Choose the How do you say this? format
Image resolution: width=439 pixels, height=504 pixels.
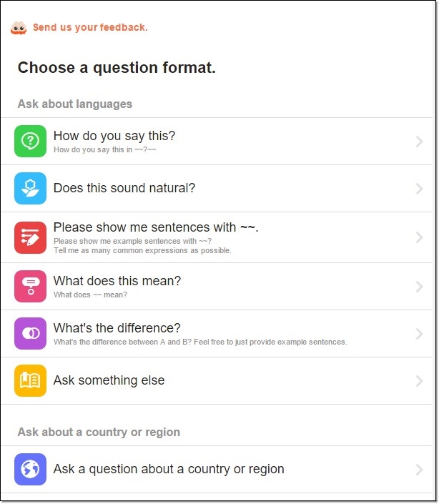(217, 142)
